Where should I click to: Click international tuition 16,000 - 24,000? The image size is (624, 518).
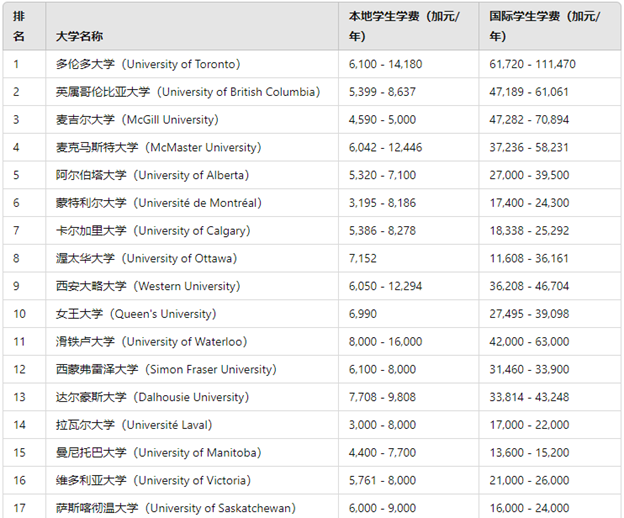click(529, 508)
